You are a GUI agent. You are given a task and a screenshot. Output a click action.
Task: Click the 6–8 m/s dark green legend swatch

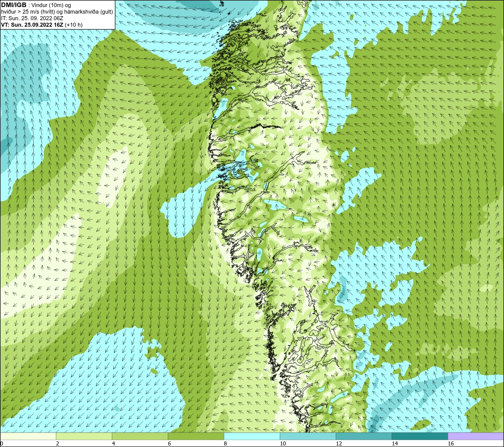click(x=196, y=436)
